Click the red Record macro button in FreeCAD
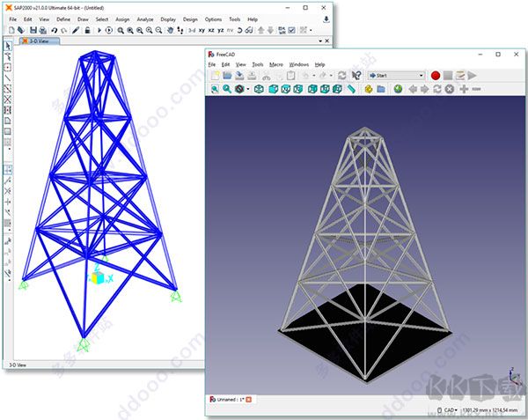 435,76
